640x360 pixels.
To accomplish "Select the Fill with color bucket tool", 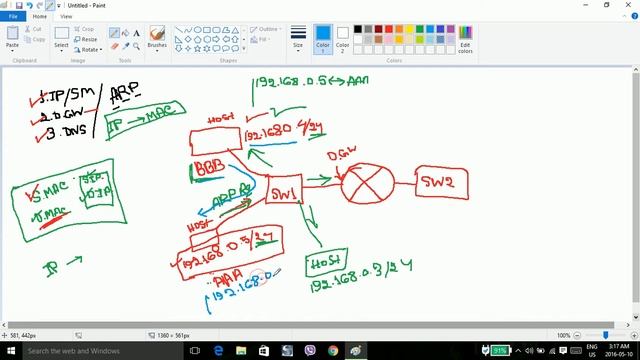I will [x=126, y=33].
